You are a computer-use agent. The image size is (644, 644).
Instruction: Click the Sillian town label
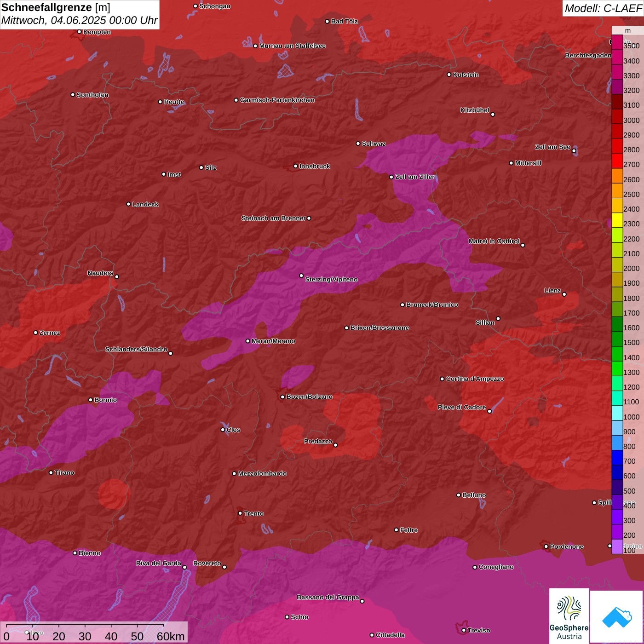pyautogui.click(x=485, y=322)
